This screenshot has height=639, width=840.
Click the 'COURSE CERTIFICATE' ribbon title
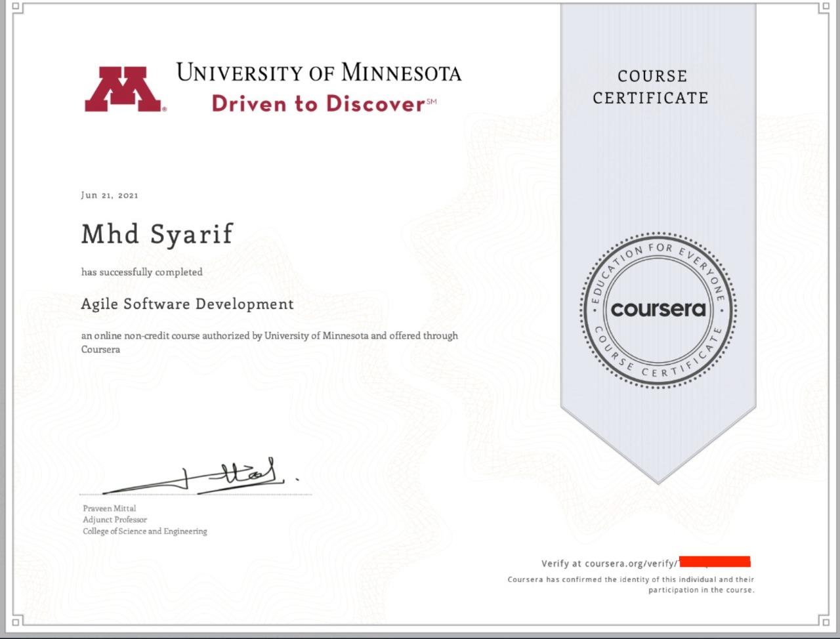[x=650, y=87]
